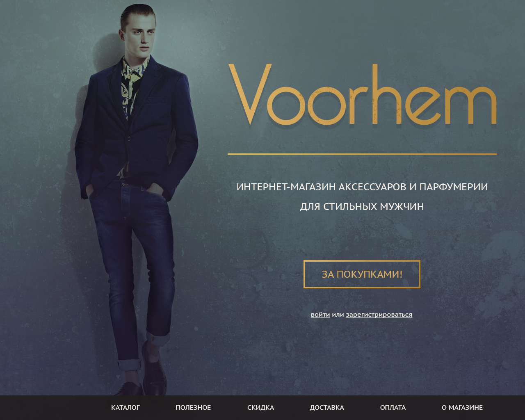This screenshot has width=525, height=420.
Task: Click the Voorhem golden logo
Action: pyautogui.click(x=363, y=94)
